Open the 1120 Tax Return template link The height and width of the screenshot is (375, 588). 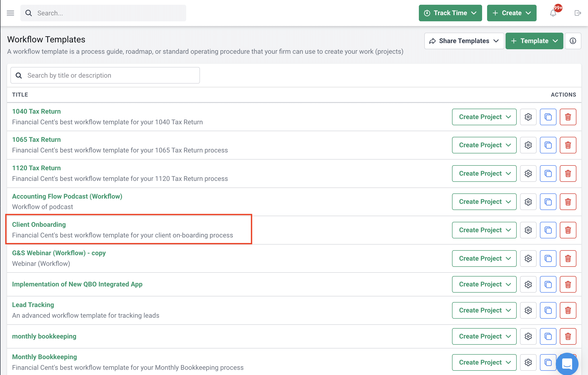[x=36, y=168]
